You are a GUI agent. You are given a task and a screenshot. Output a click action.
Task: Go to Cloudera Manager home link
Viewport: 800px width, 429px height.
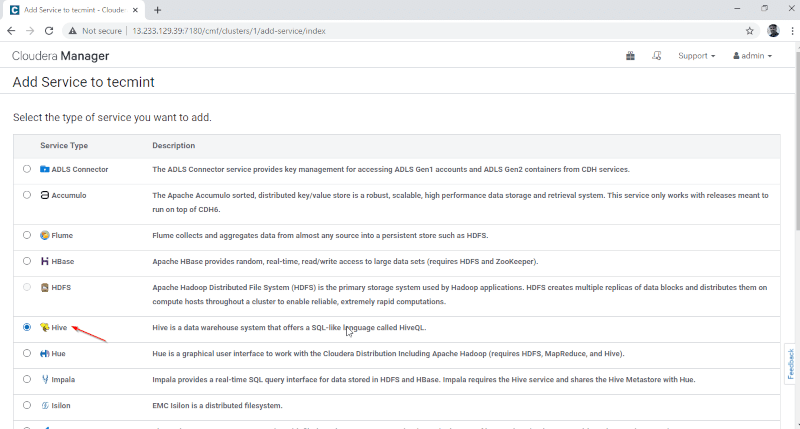pyautogui.click(x=60, y=56)
